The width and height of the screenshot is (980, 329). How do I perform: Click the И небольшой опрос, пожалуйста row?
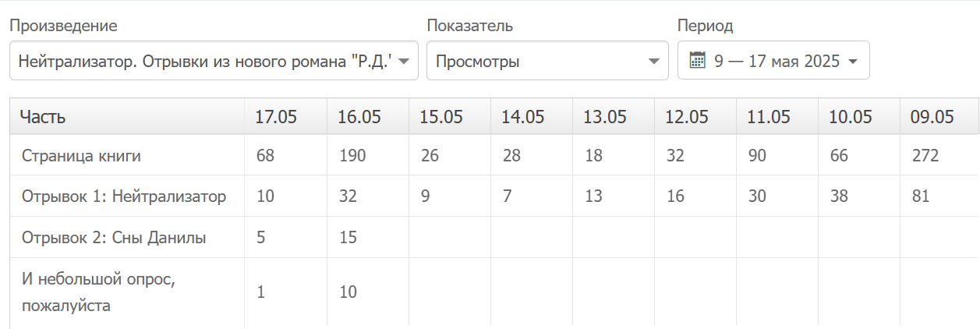tap(97, 292)
